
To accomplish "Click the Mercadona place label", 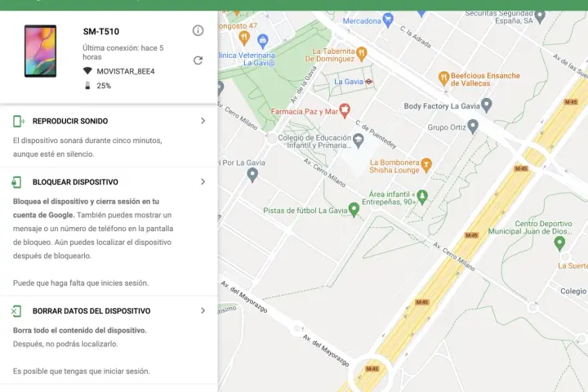I will click(362, 21).
